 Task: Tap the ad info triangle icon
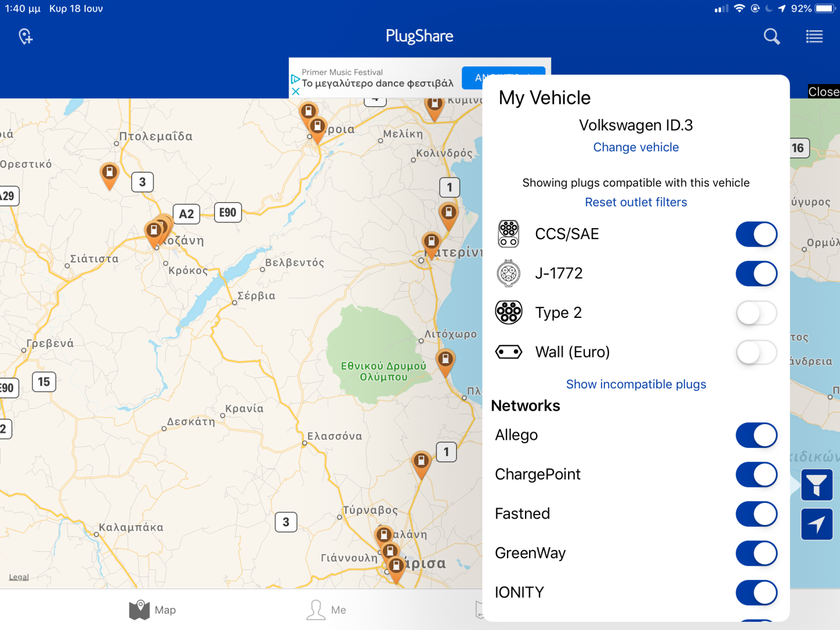(x=296, y=79)
